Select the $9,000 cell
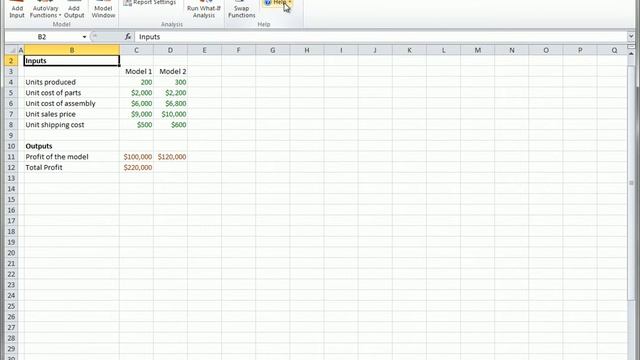This screenshot has height=360, width=640. [137, 114]
